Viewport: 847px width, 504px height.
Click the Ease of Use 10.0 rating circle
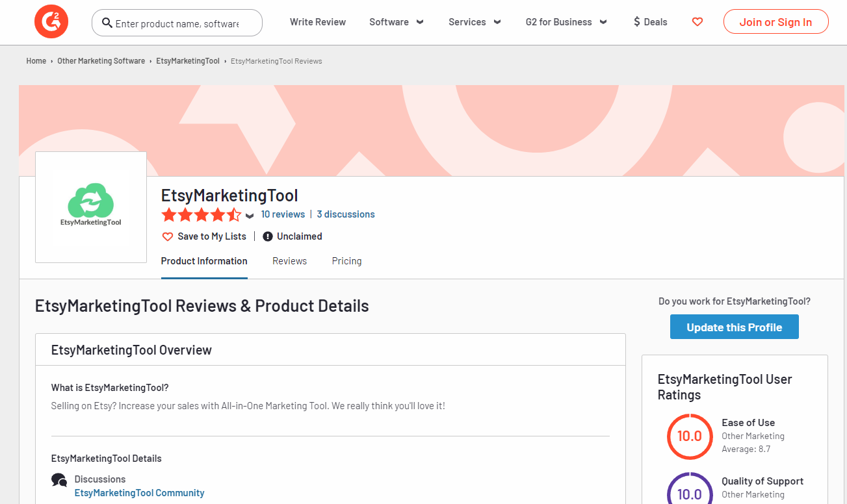pos(690,436)
